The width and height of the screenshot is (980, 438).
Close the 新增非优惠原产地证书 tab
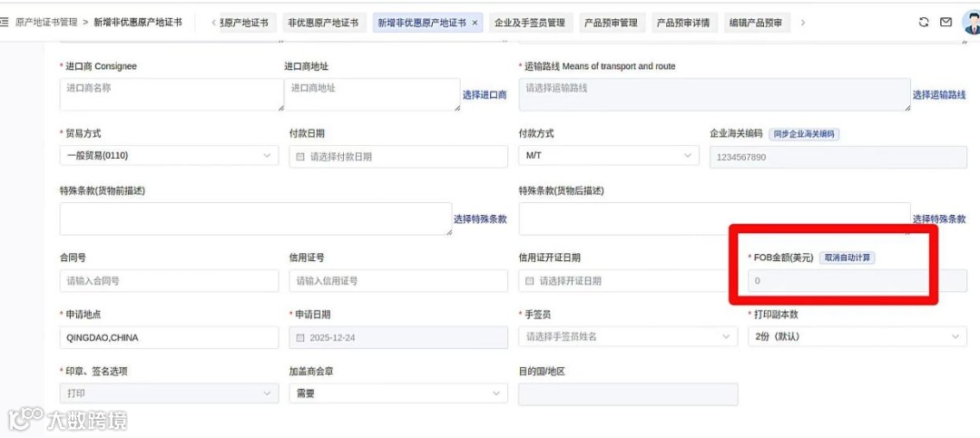pyautogui.click(x=475, y=23)
